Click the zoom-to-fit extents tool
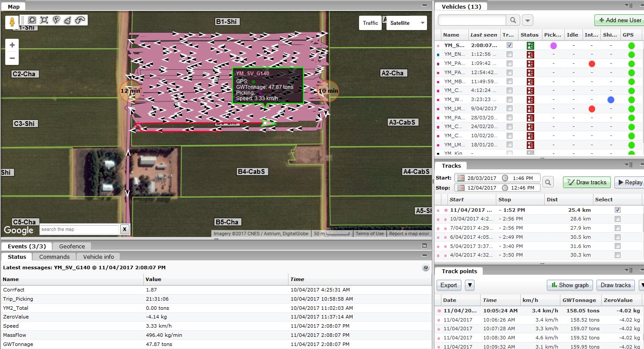644x349 pixels. [x=44, y=20]
